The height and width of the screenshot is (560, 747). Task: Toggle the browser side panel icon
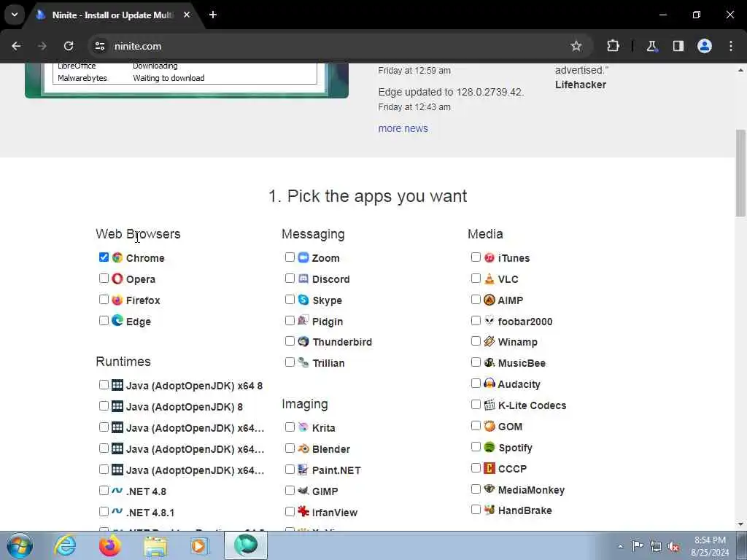point(678,46)
